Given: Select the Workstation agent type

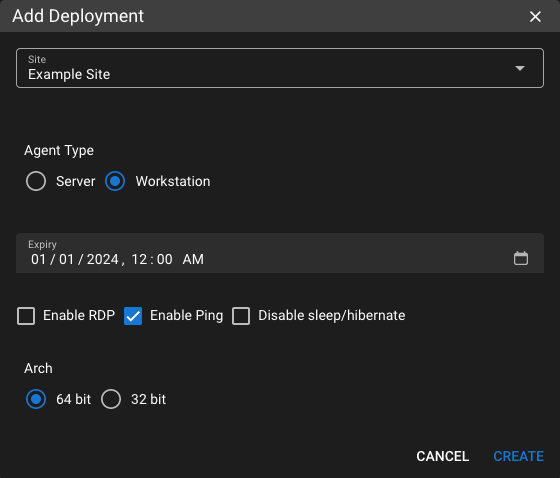Looking at the screenshot, I should click(115, 181).
